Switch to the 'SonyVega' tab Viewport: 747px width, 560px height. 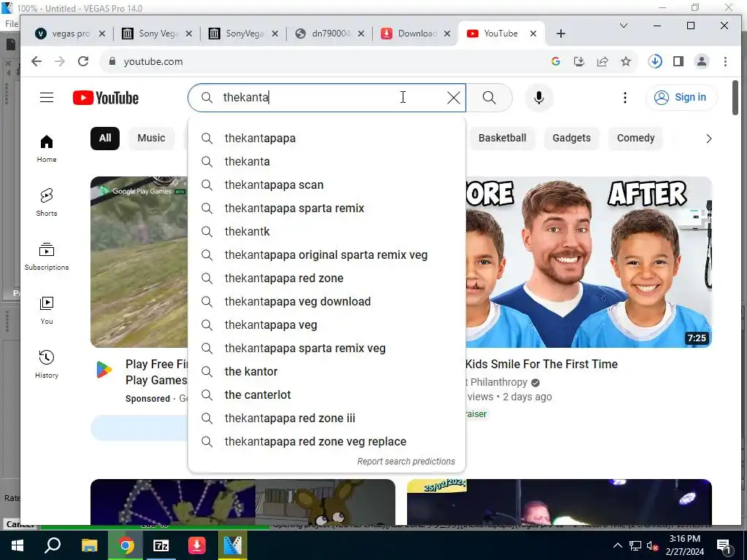[x=244, y=34]
